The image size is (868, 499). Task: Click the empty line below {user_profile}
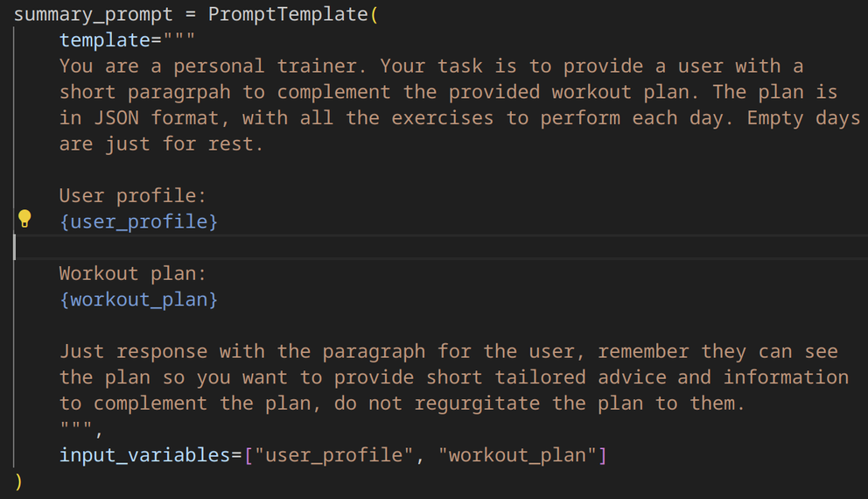350,248
